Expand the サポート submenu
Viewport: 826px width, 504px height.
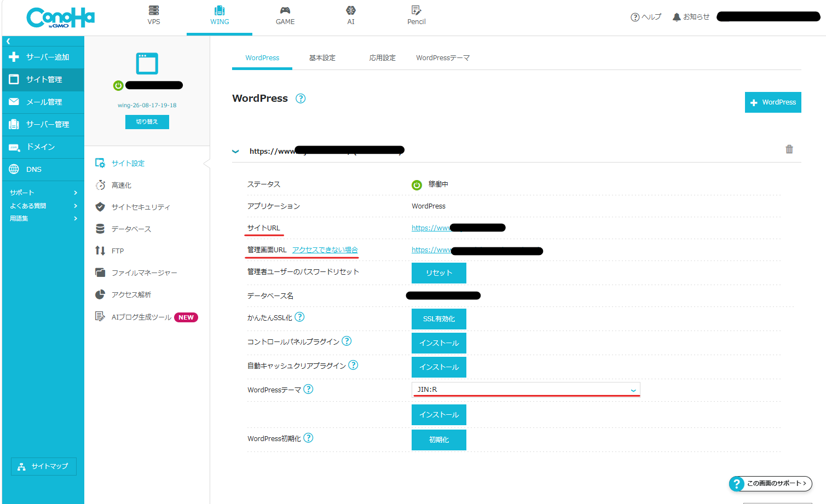[x=43, y=193]
